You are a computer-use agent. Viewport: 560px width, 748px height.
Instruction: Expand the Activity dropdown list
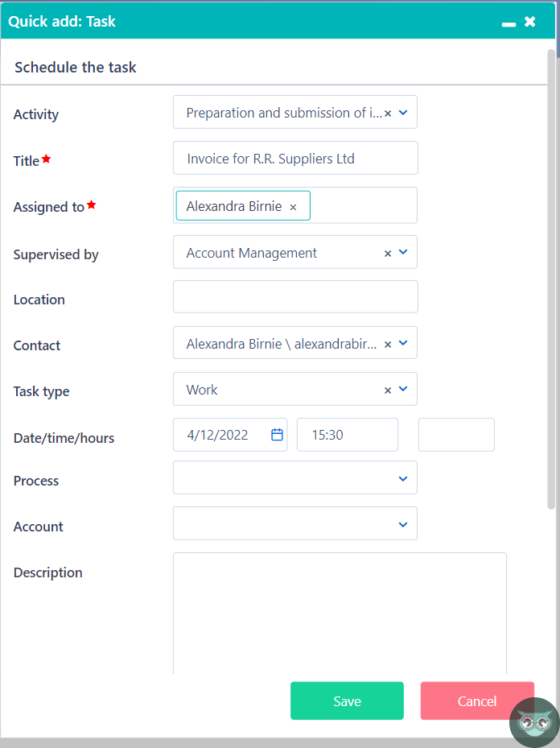pyautogui.click(x=405, y=112)
